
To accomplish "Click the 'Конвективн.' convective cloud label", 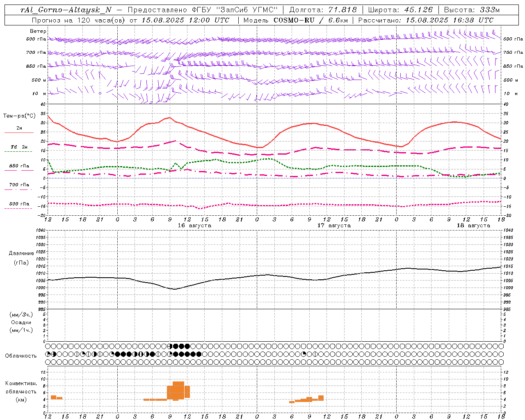I will coord(21,383).
